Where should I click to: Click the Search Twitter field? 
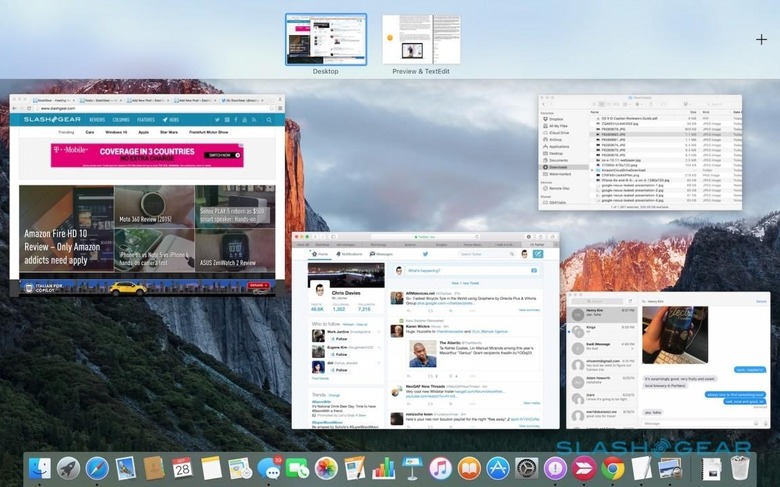[487, 254]
